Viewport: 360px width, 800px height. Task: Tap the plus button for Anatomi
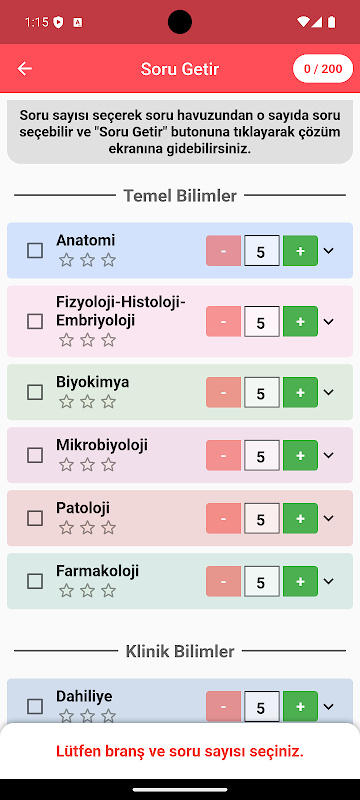click(300, 251)
